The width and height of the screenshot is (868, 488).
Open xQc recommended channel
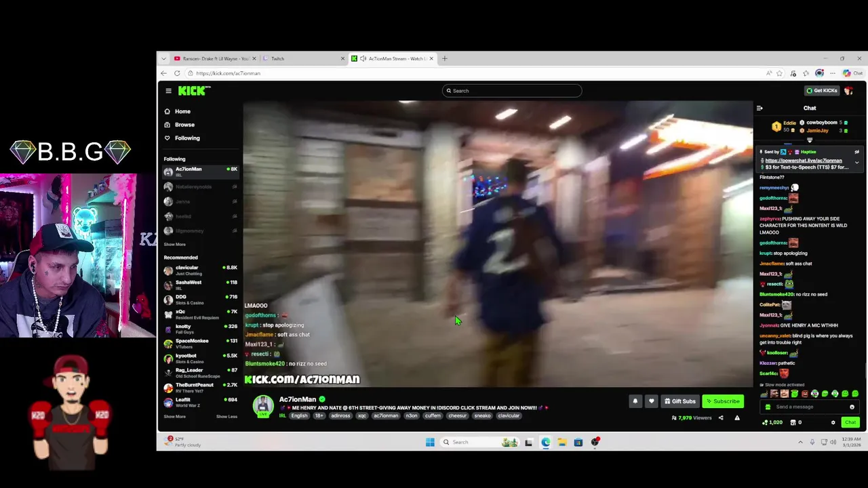201,314
